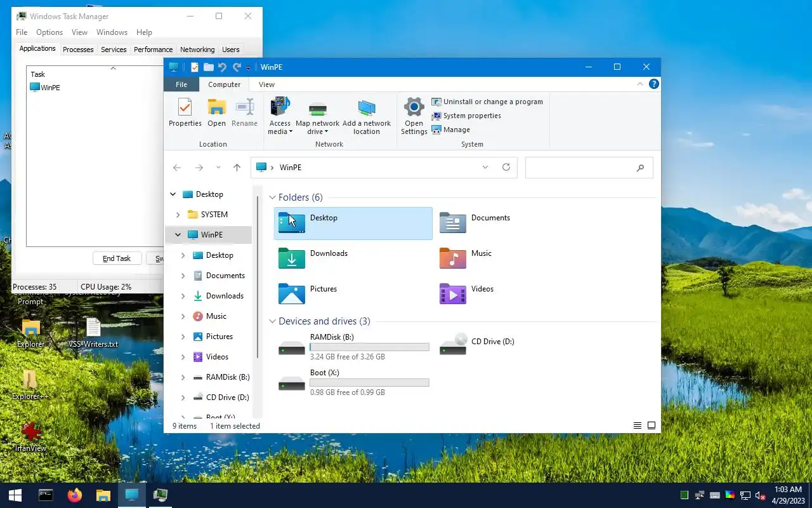This screenshot has width=812, height=508.
Task: Select the Downloads folder in content pane
Action: point(353,258)
